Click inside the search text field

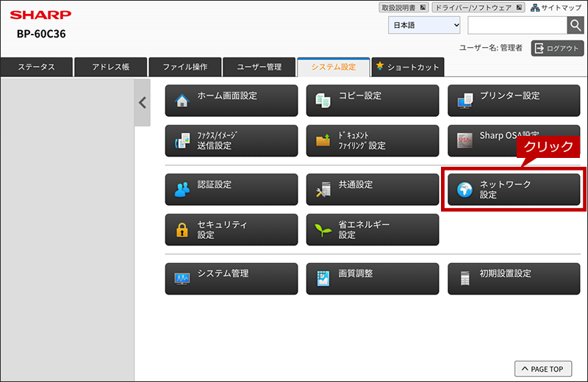pyautogui.click(x=517, y=26)
